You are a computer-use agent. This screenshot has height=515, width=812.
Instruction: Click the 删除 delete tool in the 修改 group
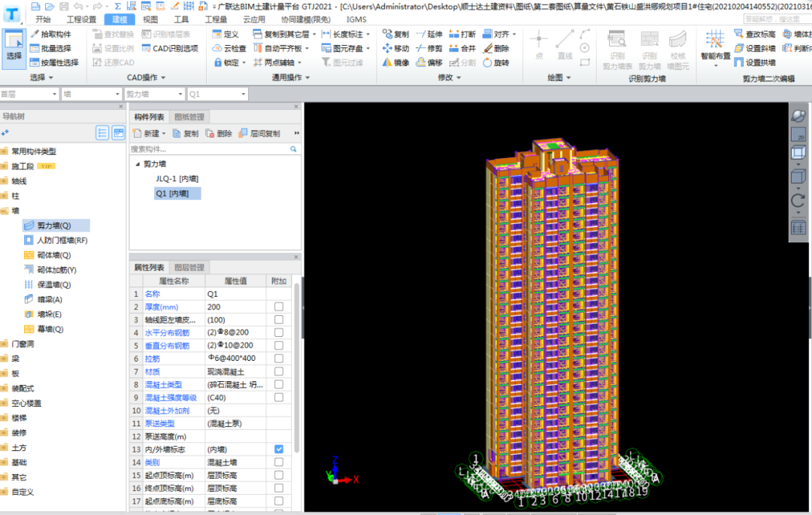click(x=496, y=48)
